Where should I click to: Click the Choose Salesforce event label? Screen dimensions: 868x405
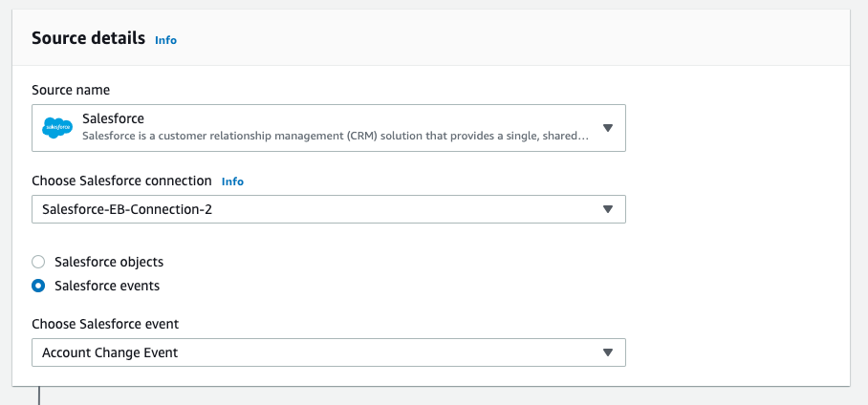(x=104, y=324)
